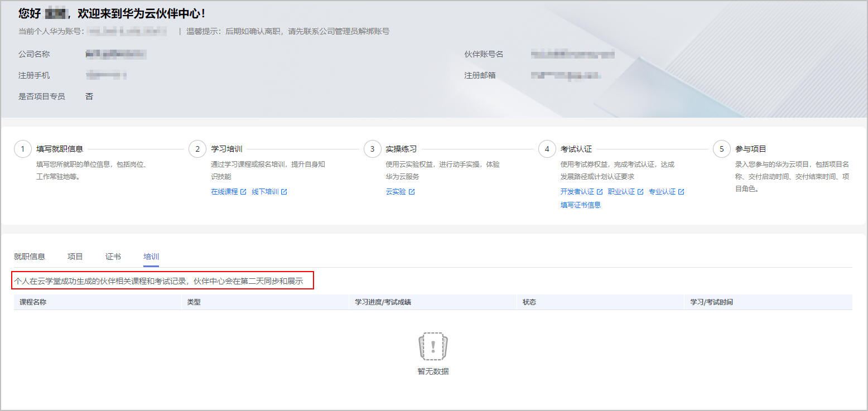Click the empty-data placeholder icon
Image resolution: width=868 pixels, height=411 pixels.
(x=433, y=346)
